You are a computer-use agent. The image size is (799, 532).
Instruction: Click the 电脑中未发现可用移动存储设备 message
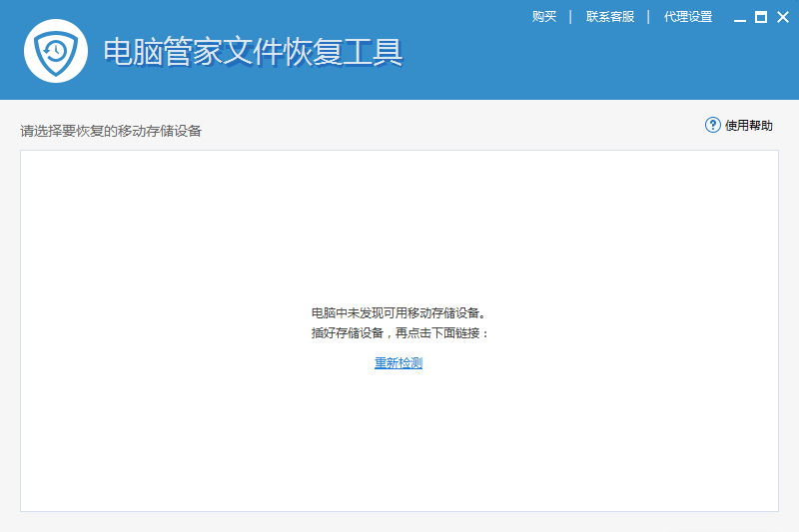tap(399, 312)
